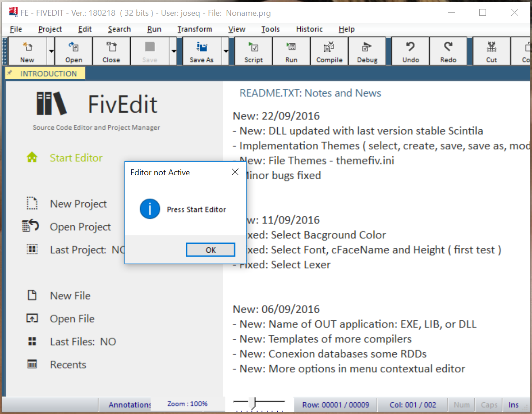Image resolution: width=532 pixels, height=414 pixels.
Task: Expand the dropdown arrow beside New
Action: (51, 51)
